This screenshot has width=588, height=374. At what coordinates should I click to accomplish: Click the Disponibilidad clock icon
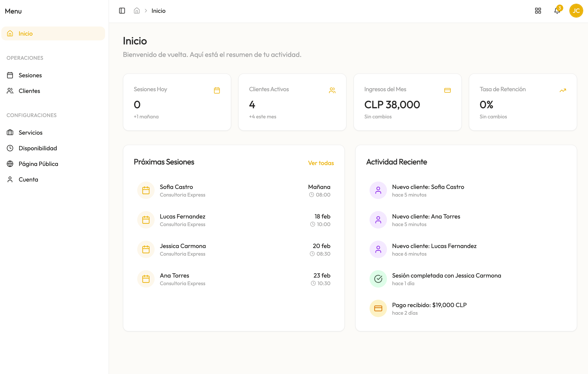(10, 148)
